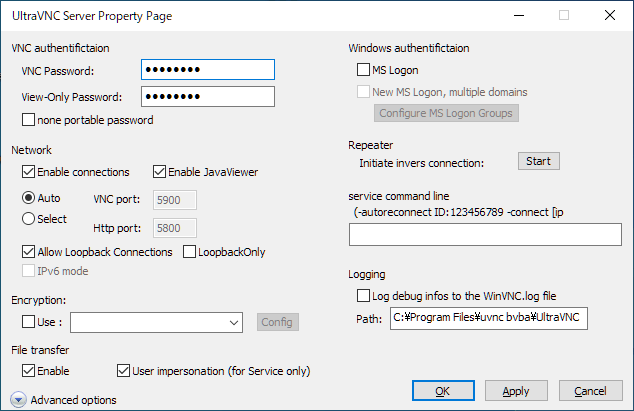Toggle File transfer Enable checkbox
This screenshot has height=411, width=634.
pos(28,371)
